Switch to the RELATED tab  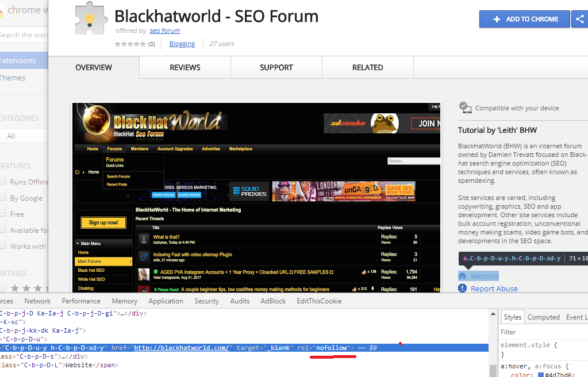click(367, 67)
